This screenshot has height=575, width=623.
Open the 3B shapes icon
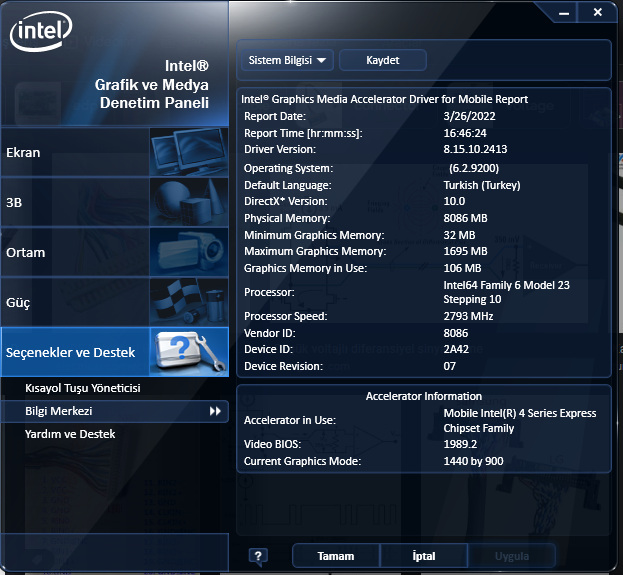click(189, 202)
